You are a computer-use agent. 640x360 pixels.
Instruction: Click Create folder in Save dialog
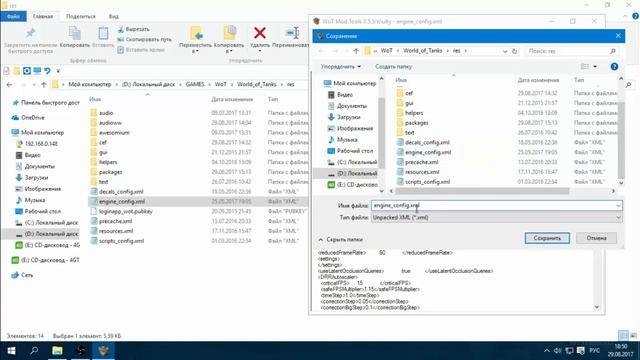[393, 67]
